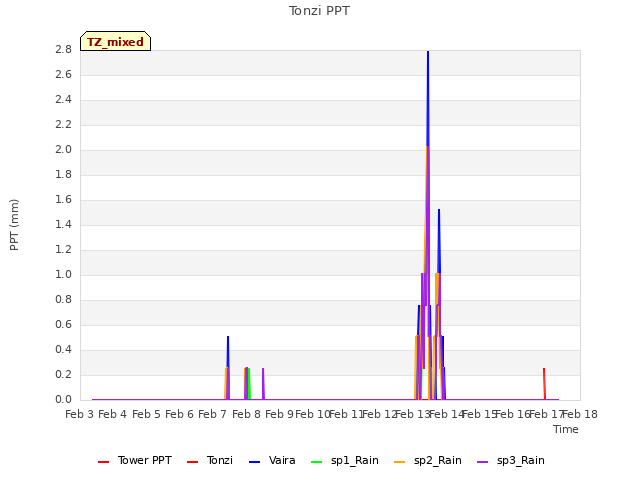Click the red Tower PPT legend swatch
Screen dimensions: 640x480
(103, 462)
